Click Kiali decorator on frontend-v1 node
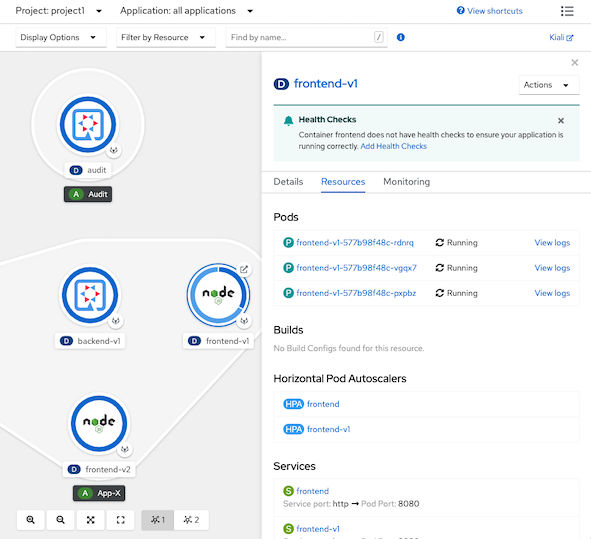Viewport: 591px width, 539px height. (x=244, y=321)
